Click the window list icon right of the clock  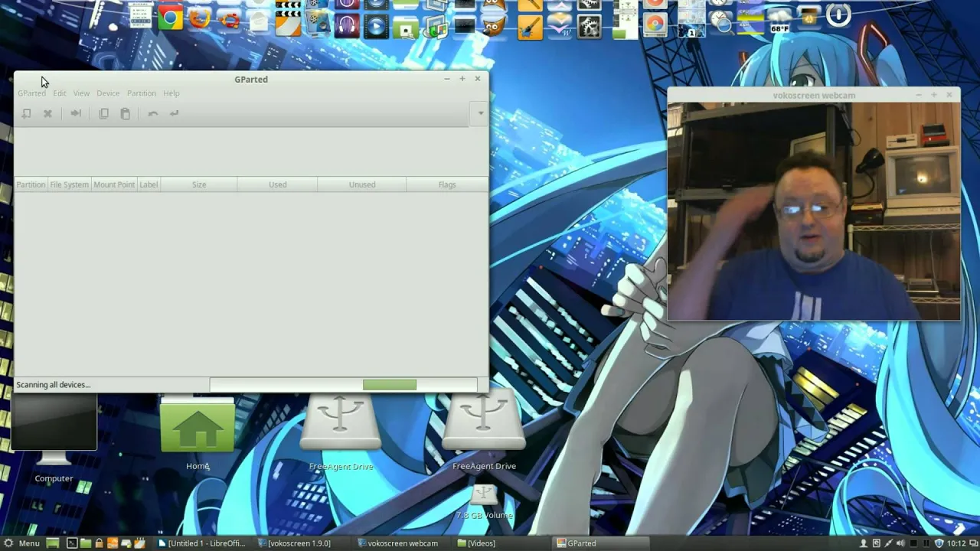(x=973, y=543)
